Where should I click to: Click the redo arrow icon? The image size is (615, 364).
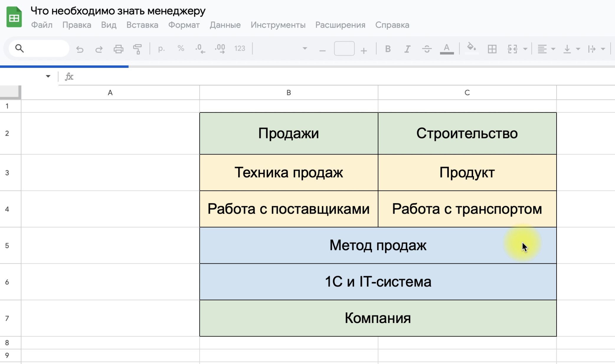99,49
